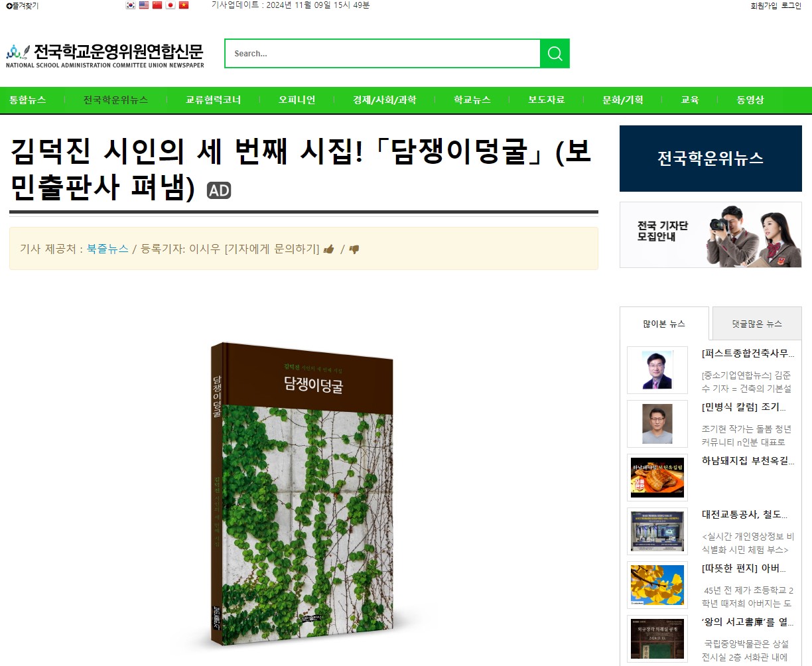
Task: Open the 대전교통공사 news thumbnail
Action: click(x=657, y=531)
